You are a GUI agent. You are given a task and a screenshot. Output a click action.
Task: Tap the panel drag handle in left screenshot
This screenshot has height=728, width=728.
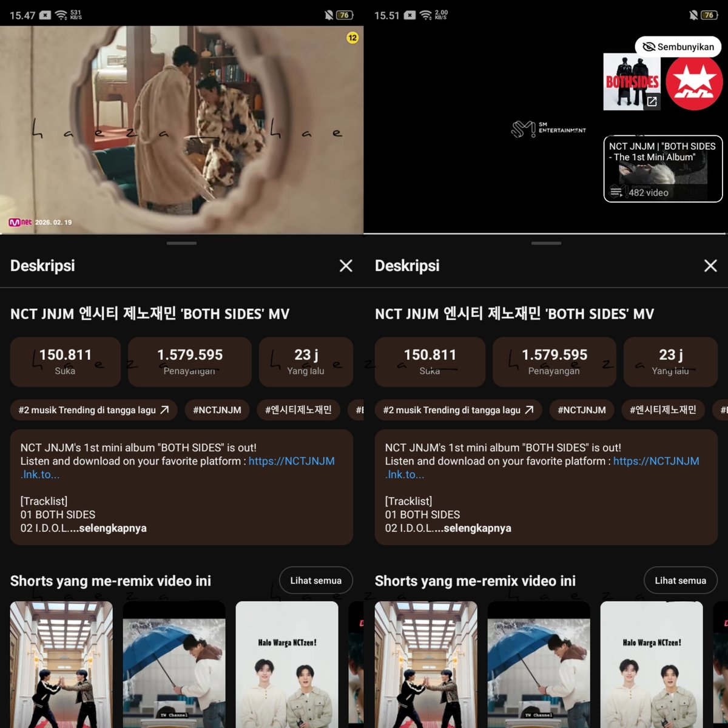click(181, 243)
